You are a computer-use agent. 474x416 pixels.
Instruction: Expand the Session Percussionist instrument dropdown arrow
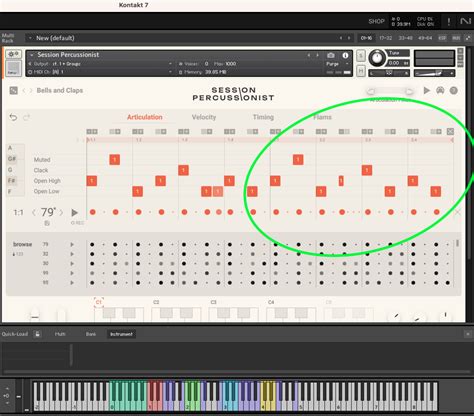coord(32,55)
